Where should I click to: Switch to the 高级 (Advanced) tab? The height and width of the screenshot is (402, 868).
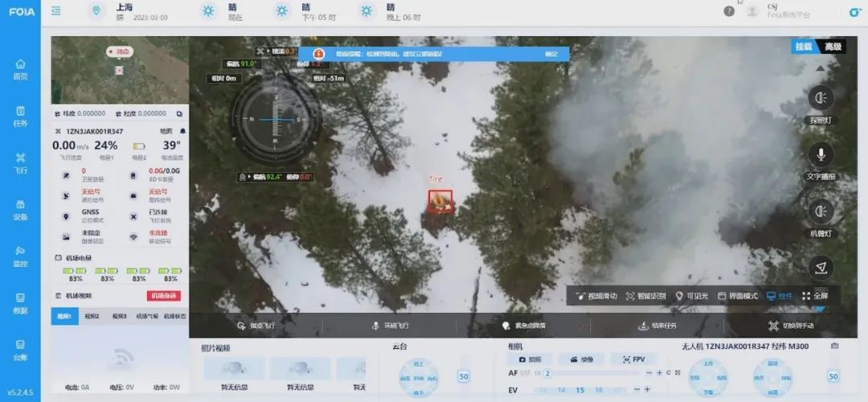pyautogui.click(x=833, y=47)
